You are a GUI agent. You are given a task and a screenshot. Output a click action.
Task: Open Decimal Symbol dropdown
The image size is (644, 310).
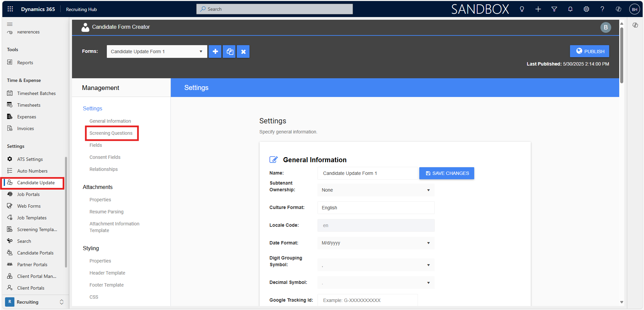(x=376, y=283)
